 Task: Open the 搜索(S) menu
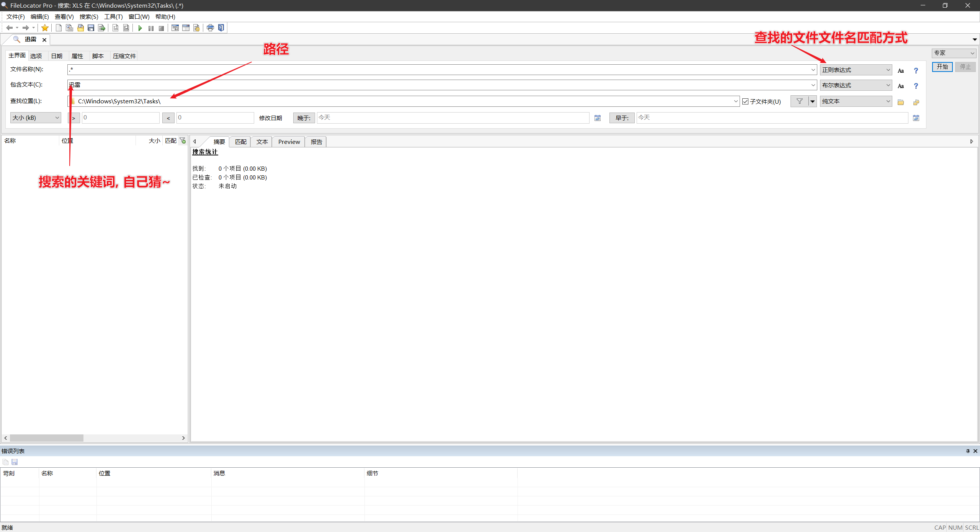(x=89, y=16)
